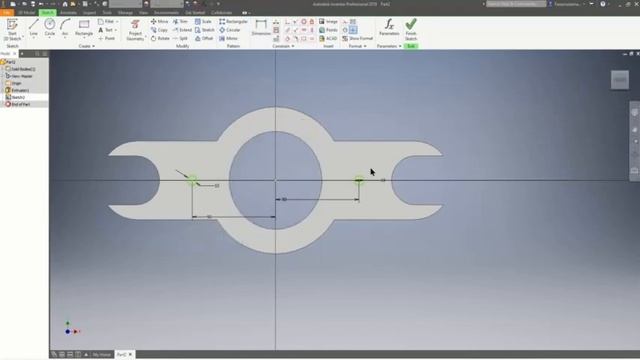
Task: Click the ViewCube in canvas corner
Action: [620, 80]
